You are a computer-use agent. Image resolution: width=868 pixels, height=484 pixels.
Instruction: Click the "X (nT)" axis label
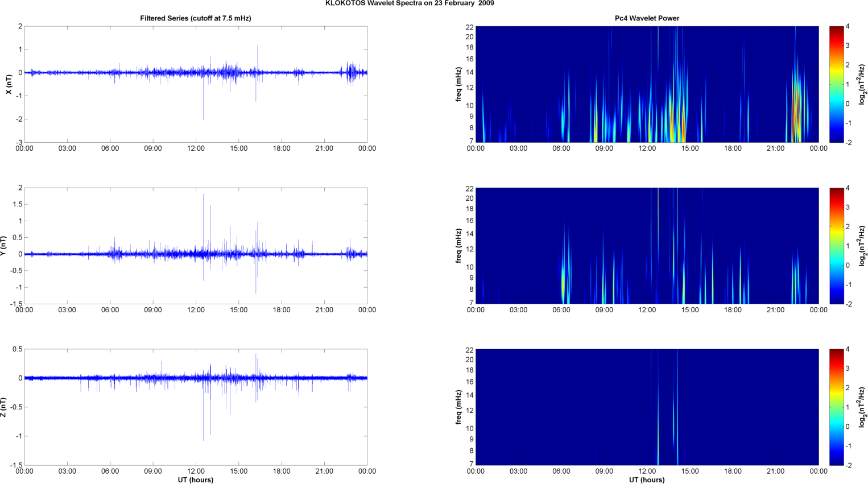(9, 84)
